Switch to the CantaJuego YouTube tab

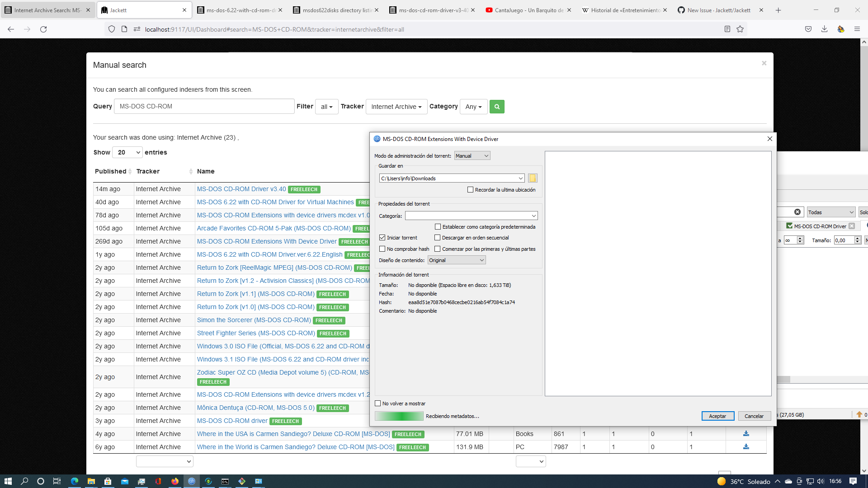coord(528,10)
